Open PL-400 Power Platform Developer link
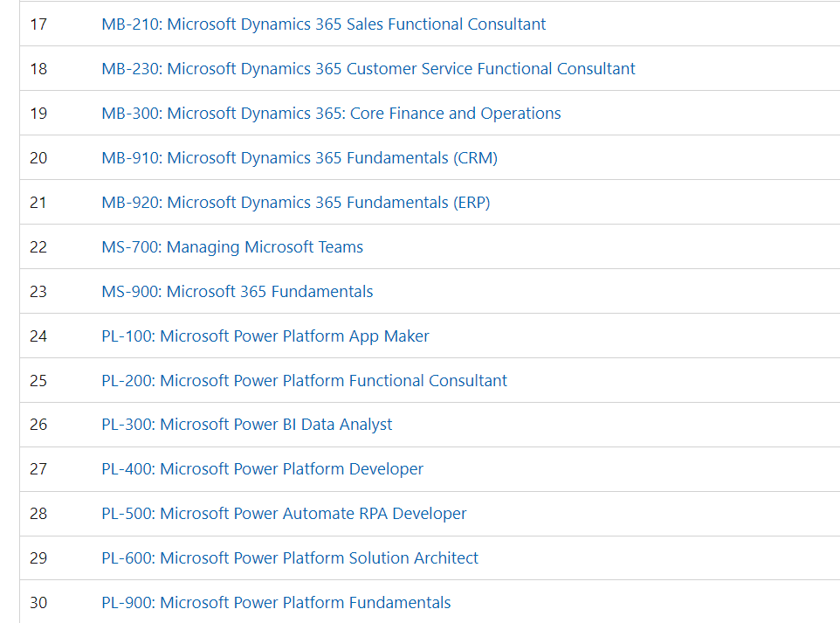 coord(262,469)
